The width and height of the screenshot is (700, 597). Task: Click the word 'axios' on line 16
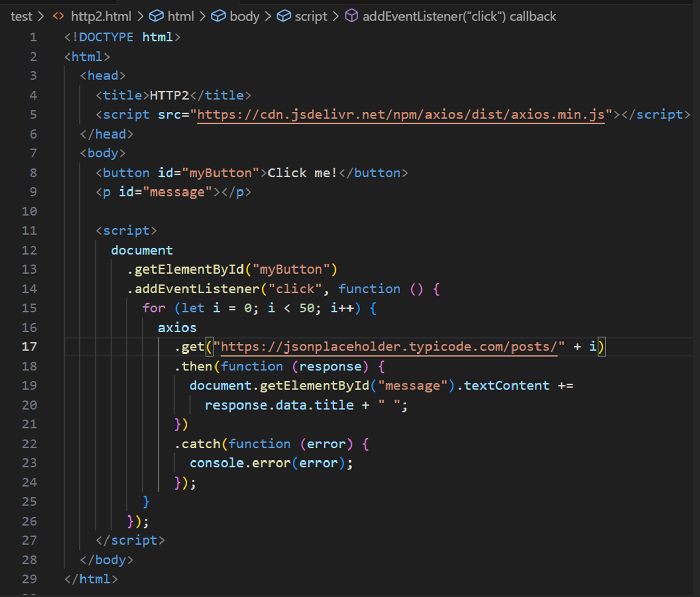click(177, 328)
